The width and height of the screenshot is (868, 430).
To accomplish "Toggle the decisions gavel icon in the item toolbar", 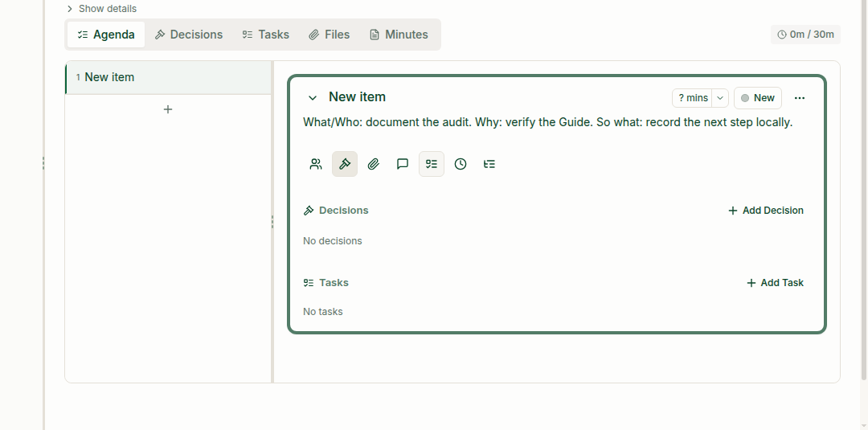I will coord(345,164).
